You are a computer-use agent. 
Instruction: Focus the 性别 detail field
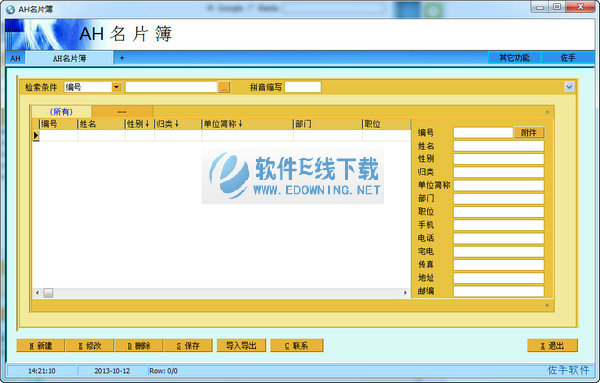[499, 159]
